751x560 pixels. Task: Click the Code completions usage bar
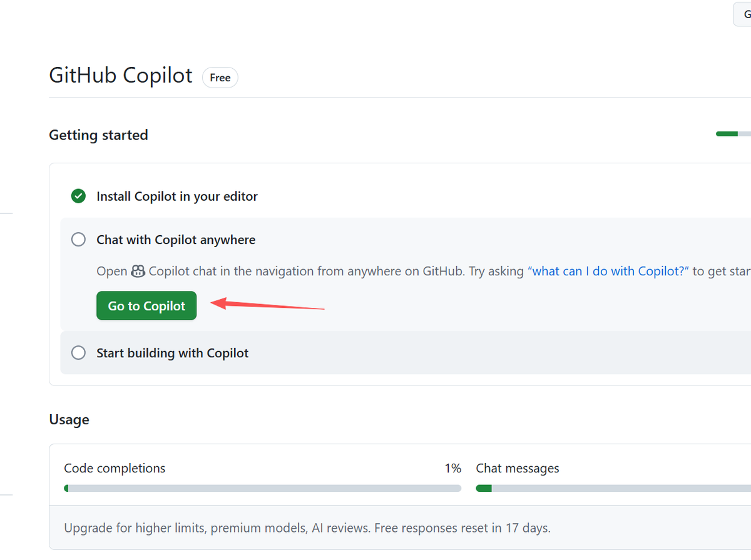click(263, 488)
